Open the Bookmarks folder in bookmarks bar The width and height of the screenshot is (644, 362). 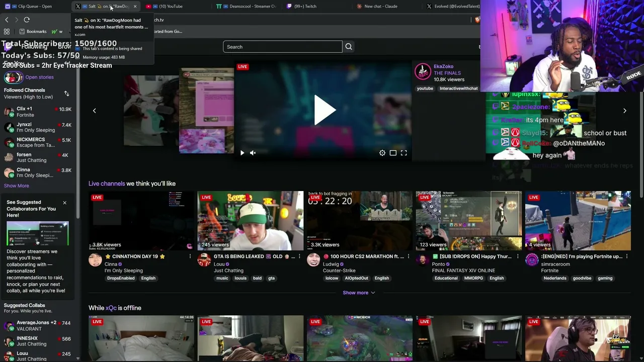33,31
